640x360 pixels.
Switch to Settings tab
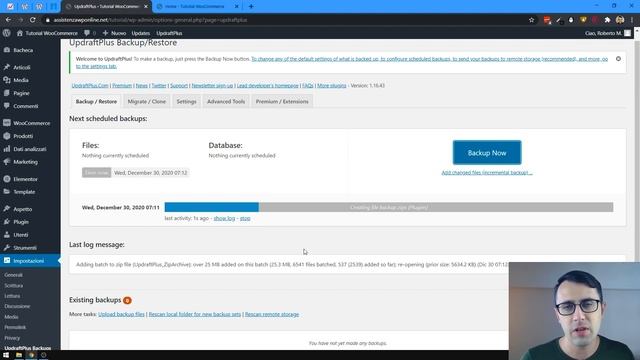pyautogui.click(x=186, y=102)
